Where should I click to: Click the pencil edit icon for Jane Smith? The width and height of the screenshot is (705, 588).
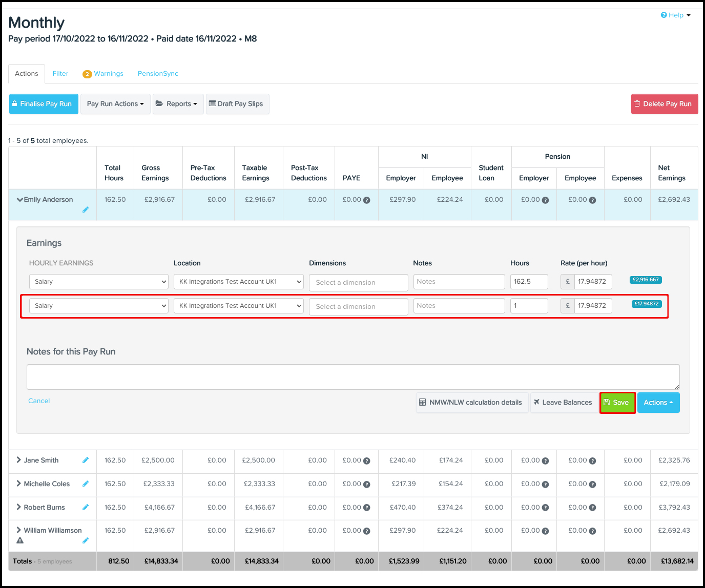point(85,460)
